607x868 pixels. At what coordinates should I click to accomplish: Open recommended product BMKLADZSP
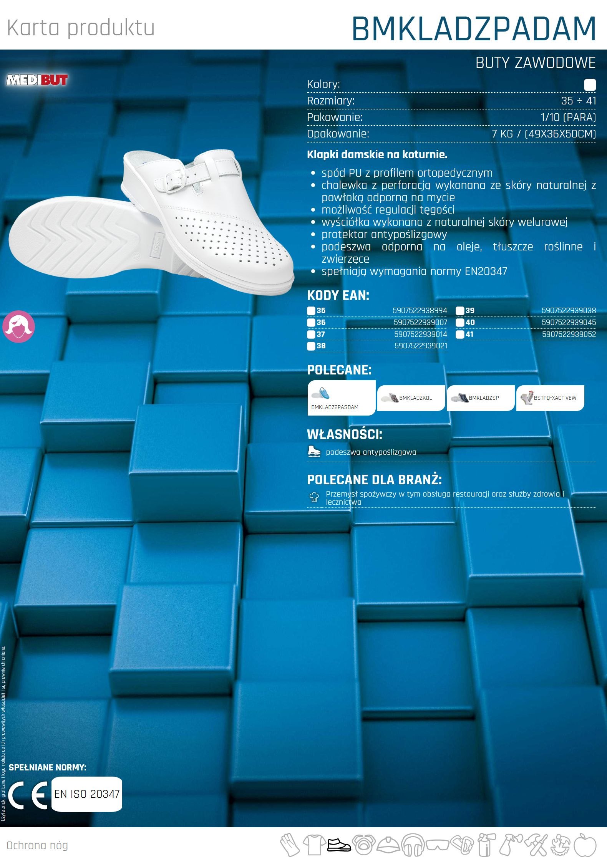480,398
